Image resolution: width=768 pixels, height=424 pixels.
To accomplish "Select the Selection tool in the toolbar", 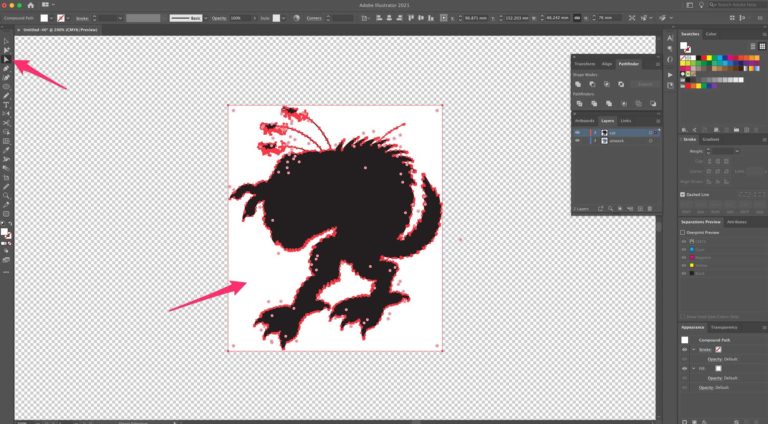I will pos(6,41).
